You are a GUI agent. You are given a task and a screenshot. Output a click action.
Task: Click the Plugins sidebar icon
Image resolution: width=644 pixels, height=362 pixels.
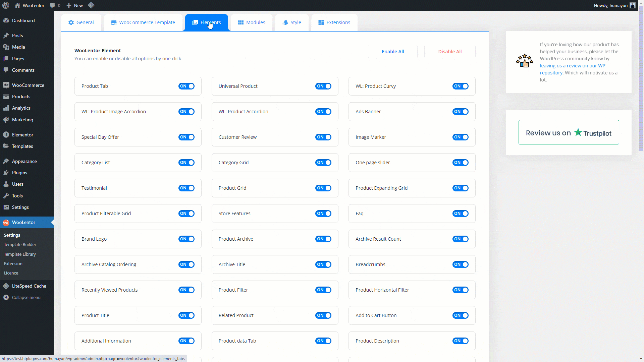point(6,173)
